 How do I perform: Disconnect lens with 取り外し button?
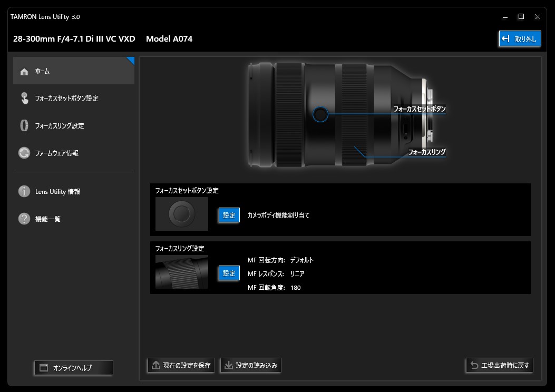pyautogui.click(x=519, y=39)
